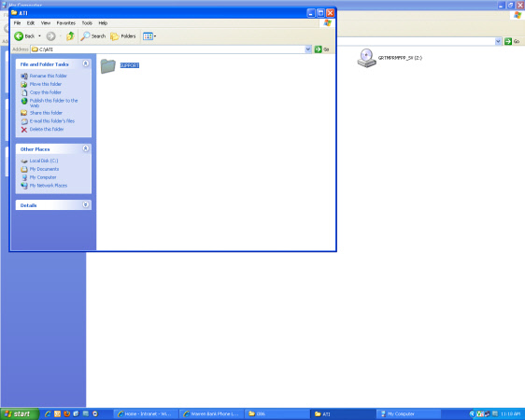Go up one folder level
The height and width of the screenshot is (420, 525).
pos(70,36)
